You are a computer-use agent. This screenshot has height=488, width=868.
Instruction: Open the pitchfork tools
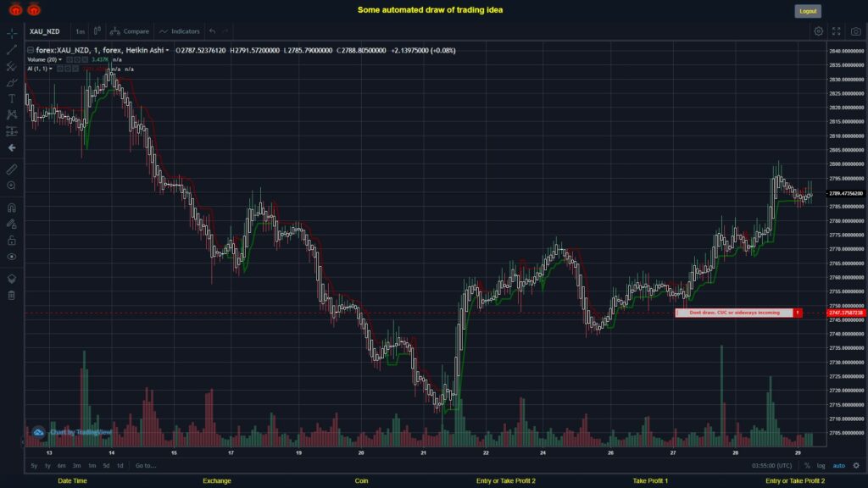click(12, 66)
